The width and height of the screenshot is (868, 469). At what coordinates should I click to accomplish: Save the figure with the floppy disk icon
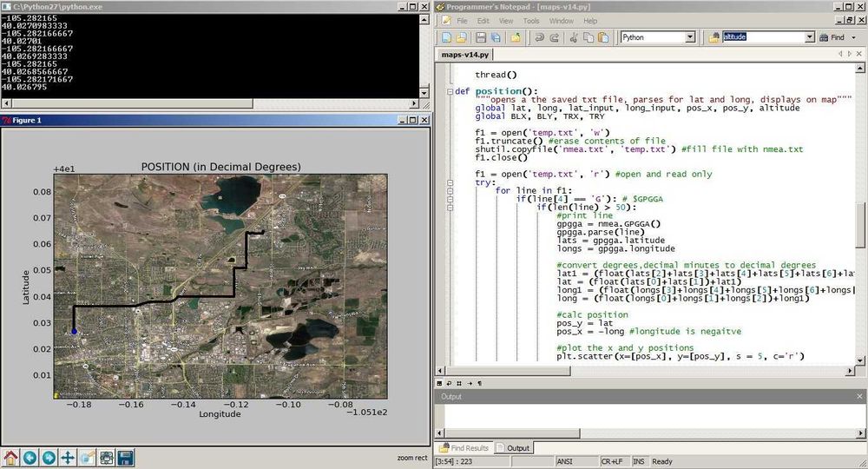tap(125, 458)
